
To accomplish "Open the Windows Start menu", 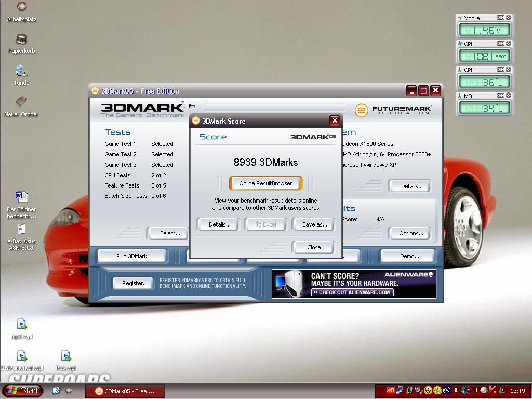I will tap(22, 391).
